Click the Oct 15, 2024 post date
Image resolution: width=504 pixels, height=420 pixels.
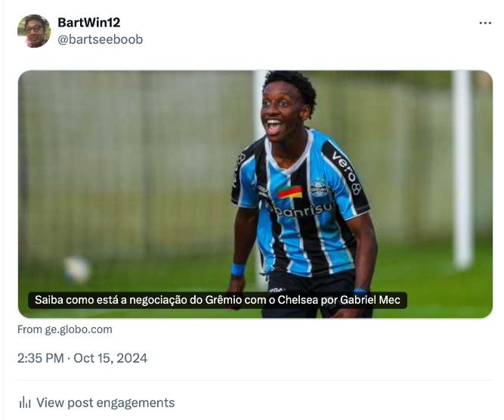[110, 358]
